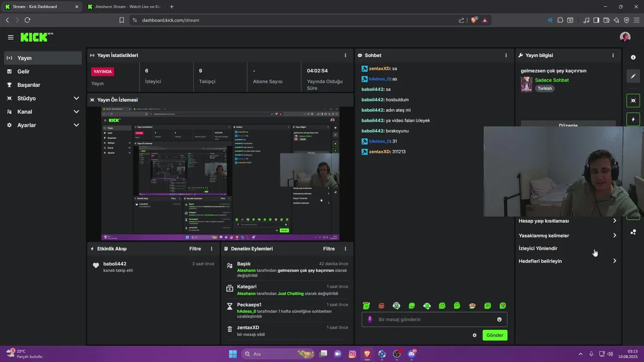This screenshot has height=362, width=644.
Task: Click the Gönder send button
Action: click(495, 335)
